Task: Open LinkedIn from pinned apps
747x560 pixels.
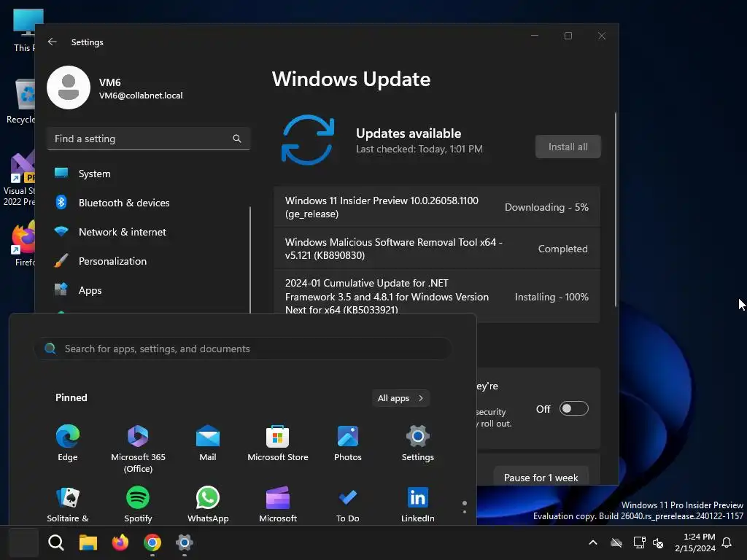Action: (x=418, y=505)
